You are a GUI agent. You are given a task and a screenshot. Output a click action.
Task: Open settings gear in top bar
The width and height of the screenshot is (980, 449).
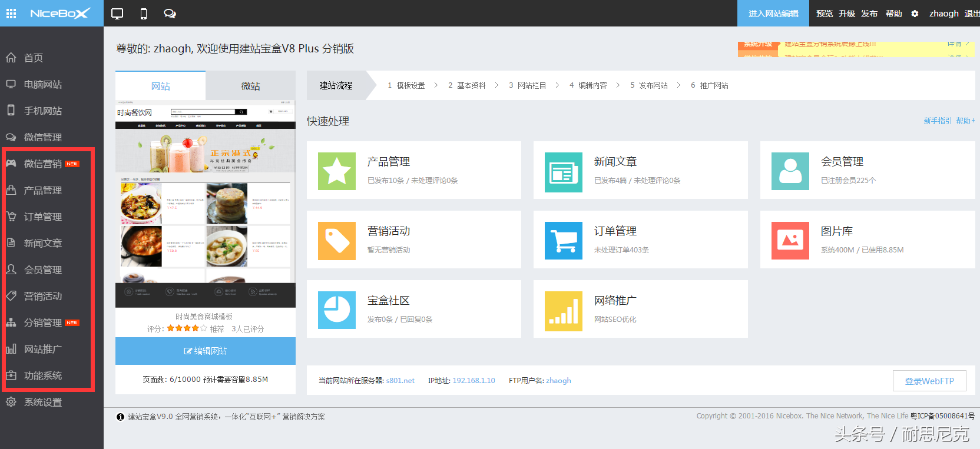click(x=915, y=14)
